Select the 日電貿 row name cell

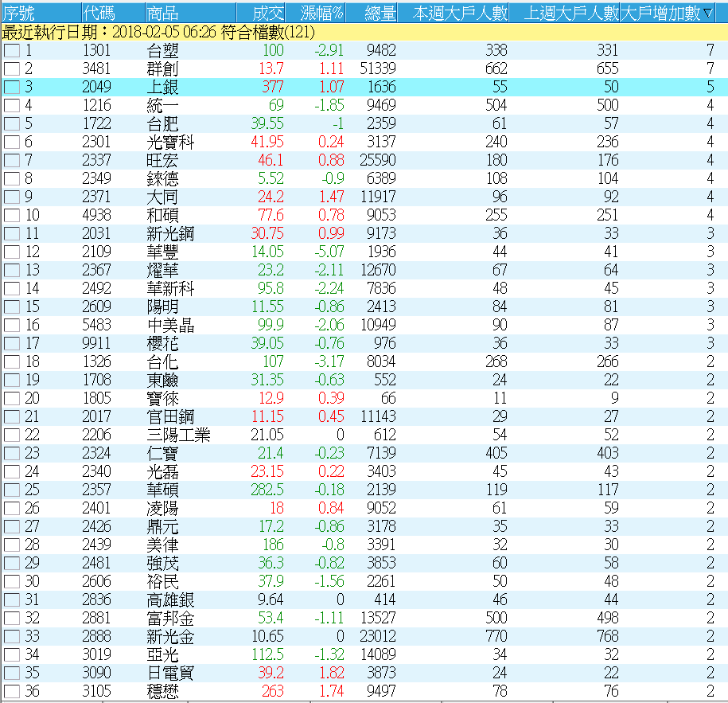(170, 673)
